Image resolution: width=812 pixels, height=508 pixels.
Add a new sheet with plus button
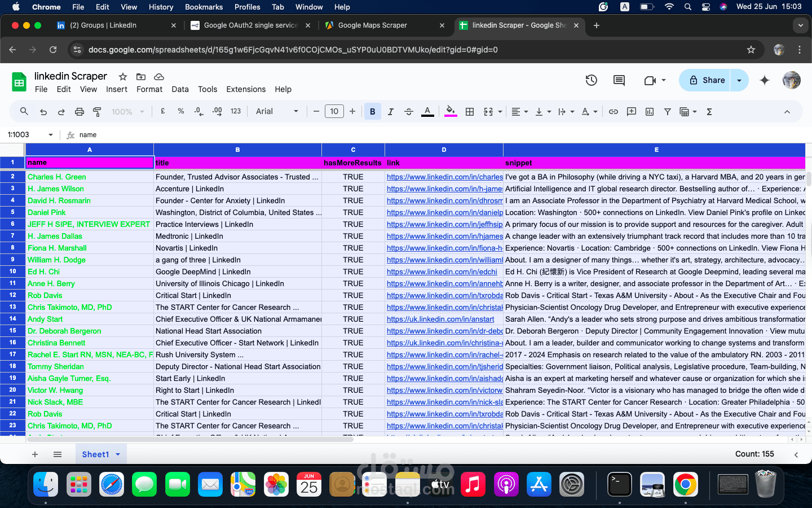(x=35, y=454)
